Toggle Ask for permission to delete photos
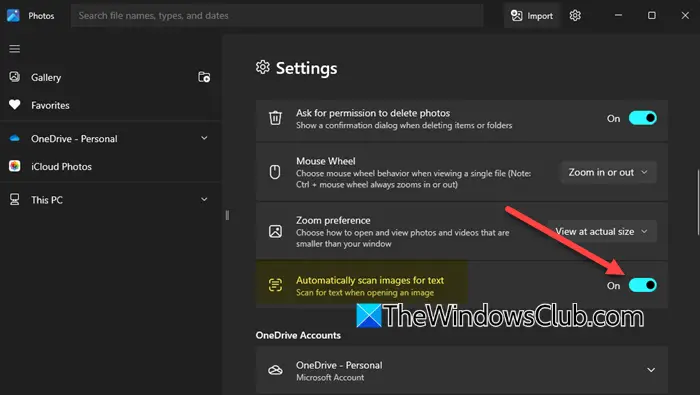Screen dimensions: 700x395 [642, 118]
